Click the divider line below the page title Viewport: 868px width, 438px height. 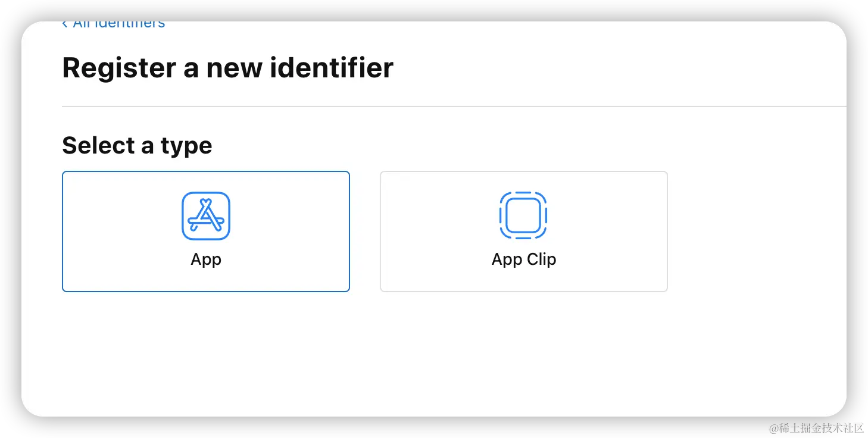[x=454, y=107]
